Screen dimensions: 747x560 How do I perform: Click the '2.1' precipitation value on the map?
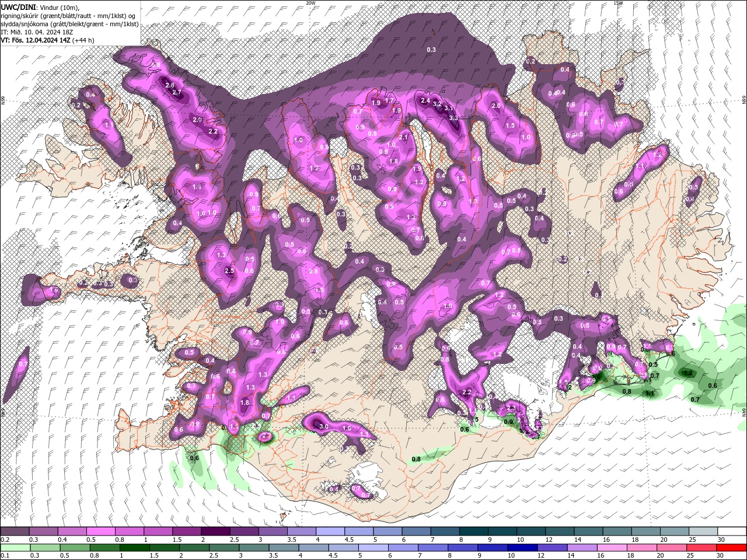click(x=403, y=138)
